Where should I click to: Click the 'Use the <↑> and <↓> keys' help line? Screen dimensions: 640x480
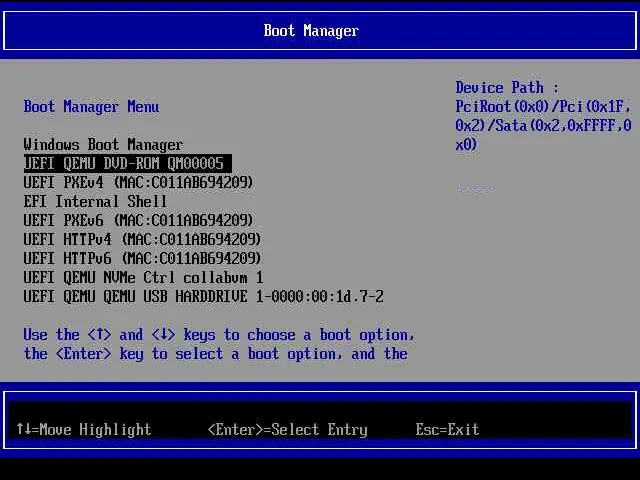219,335
